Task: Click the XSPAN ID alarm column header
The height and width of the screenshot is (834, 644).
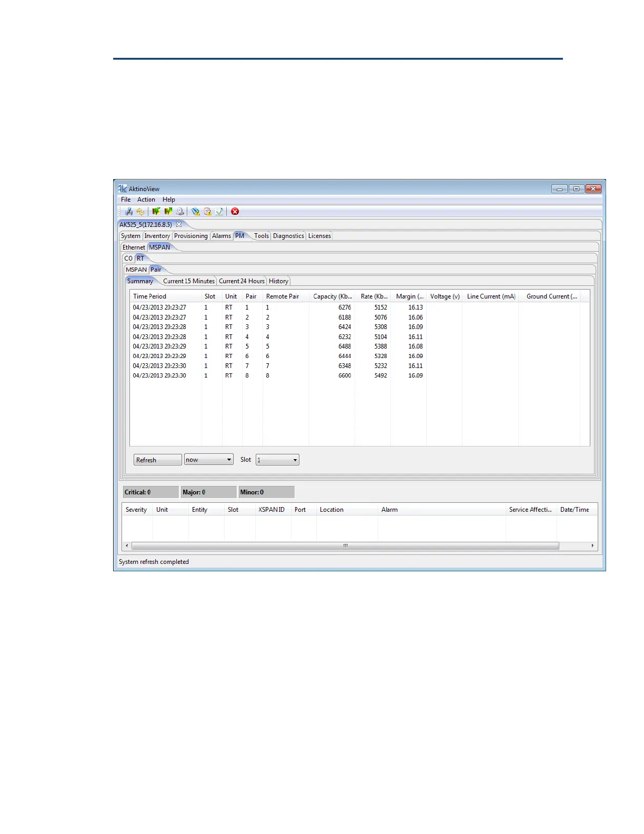Action: click(273, 510)
